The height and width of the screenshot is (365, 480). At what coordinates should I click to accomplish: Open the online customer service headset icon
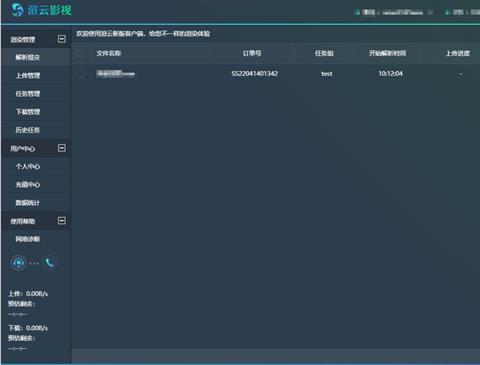tap(19, 263)
